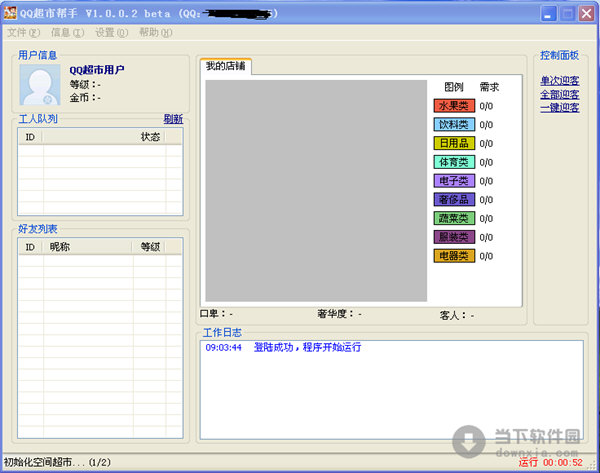600x473 pixels.
Task: Click the 等级 label in user info
Action: pos(85,84)
